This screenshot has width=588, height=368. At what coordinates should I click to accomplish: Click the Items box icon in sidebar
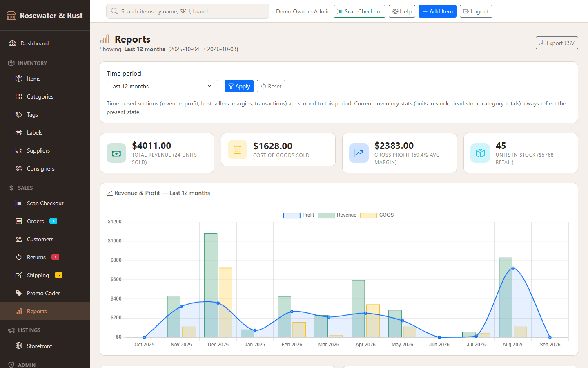(x=19, y=79)
